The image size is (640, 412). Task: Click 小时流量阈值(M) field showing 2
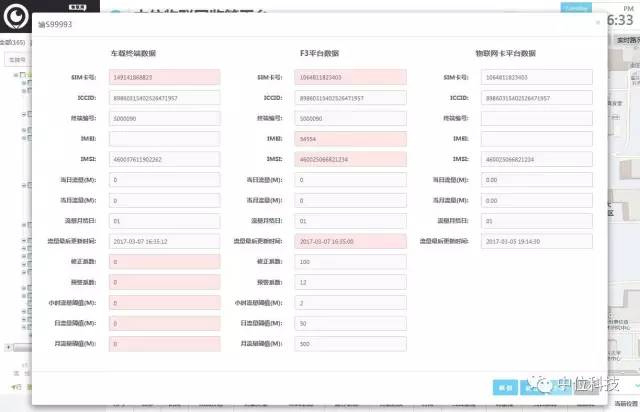[x=351, y=303]
